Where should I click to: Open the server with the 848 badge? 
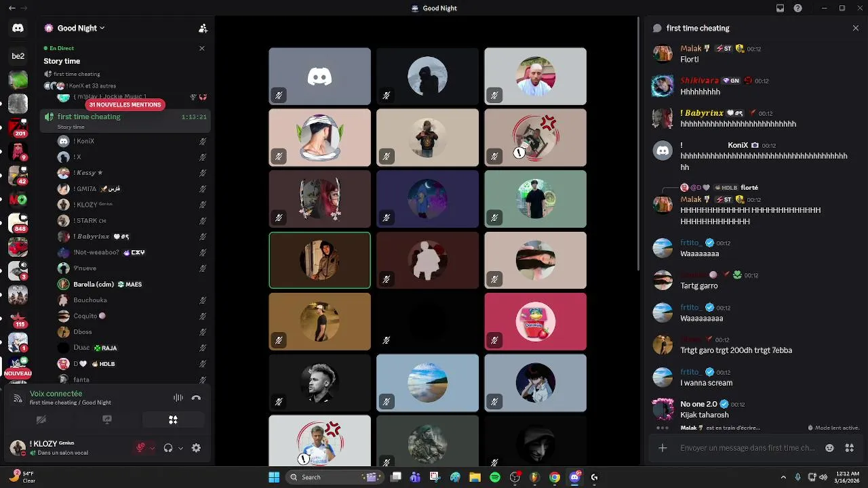[18, 224]
